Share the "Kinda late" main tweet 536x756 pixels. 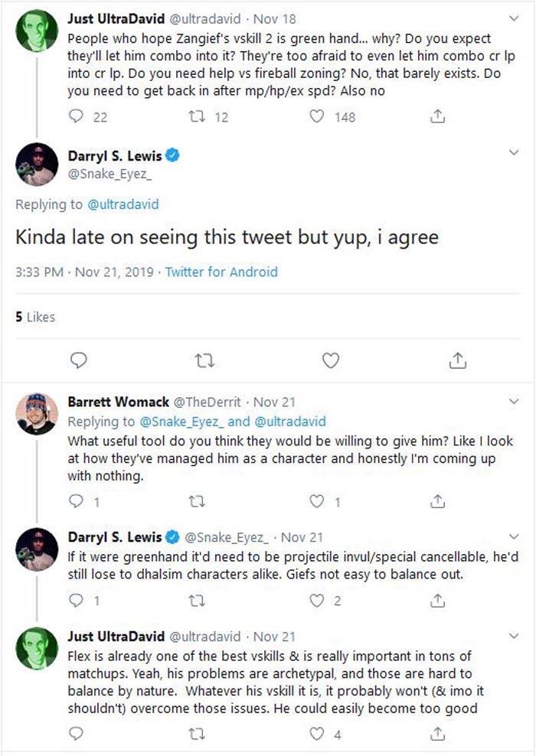(457, 359)
